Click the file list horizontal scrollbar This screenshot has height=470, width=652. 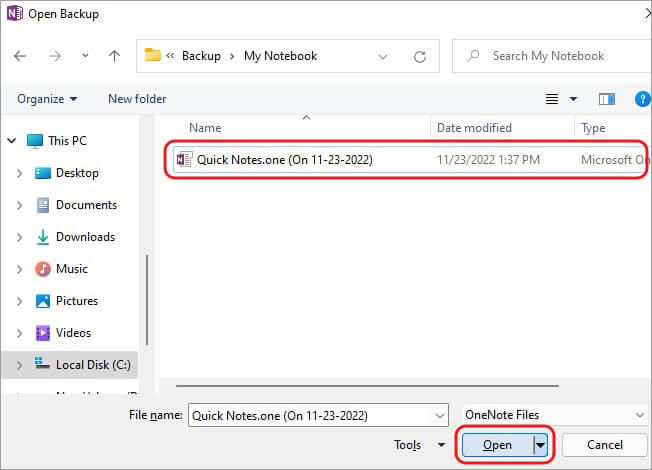coord(367,386)
